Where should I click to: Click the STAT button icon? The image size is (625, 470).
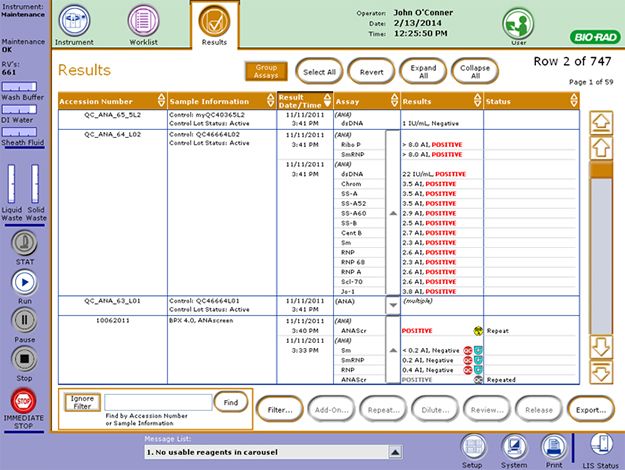pyautogui.click(x=22, y=243)
